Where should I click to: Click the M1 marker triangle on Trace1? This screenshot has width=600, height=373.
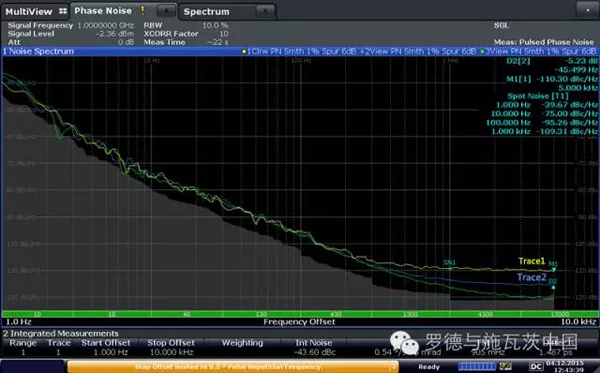pyautogui.click(x=553, y=269)
